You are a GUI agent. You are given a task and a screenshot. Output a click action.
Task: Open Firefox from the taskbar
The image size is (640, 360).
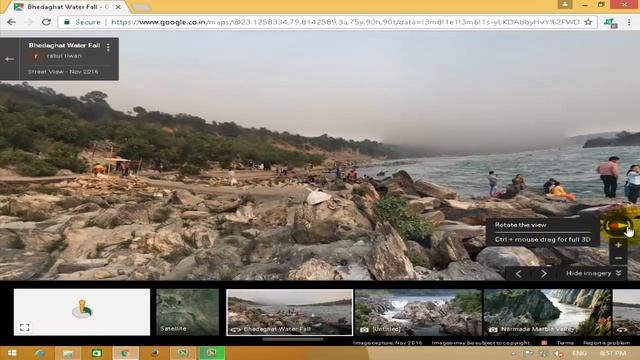(154, 353)
